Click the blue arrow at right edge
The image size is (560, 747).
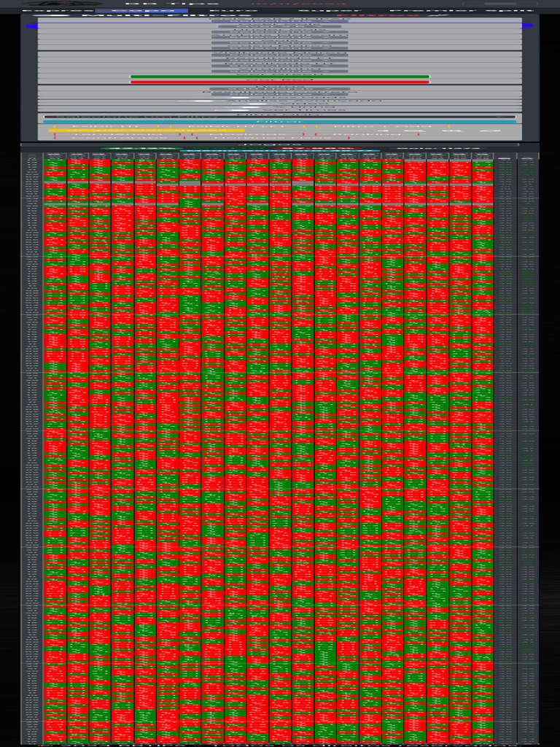[x=528, y=26]
